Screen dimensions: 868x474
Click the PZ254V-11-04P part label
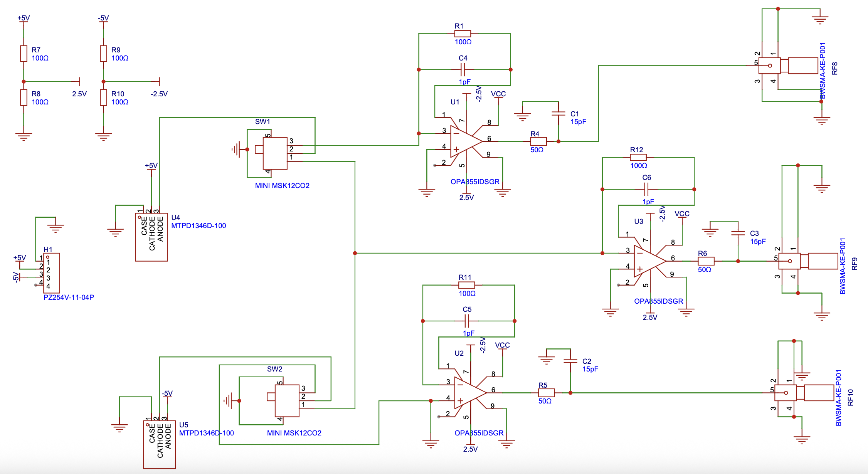click(69, 297)
